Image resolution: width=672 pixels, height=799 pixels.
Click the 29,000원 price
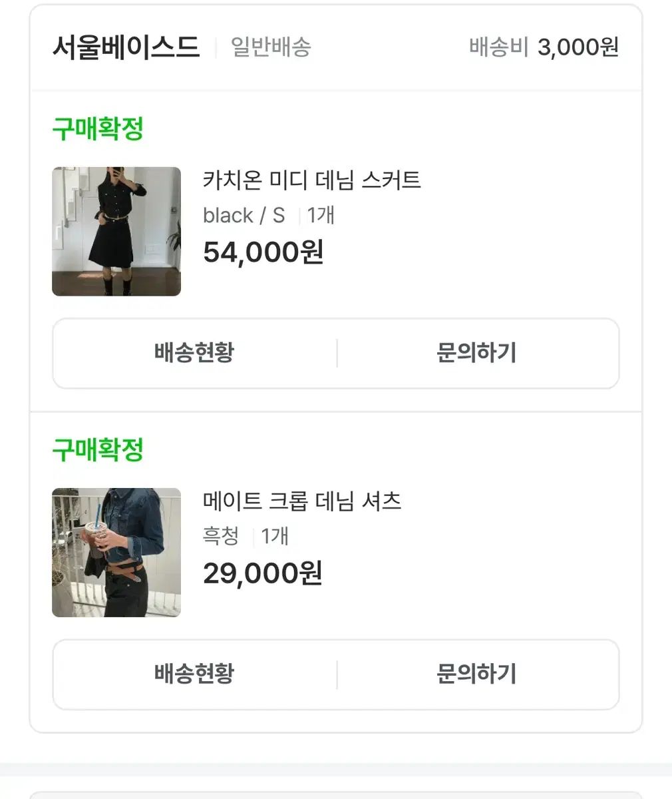coord(263,573)
